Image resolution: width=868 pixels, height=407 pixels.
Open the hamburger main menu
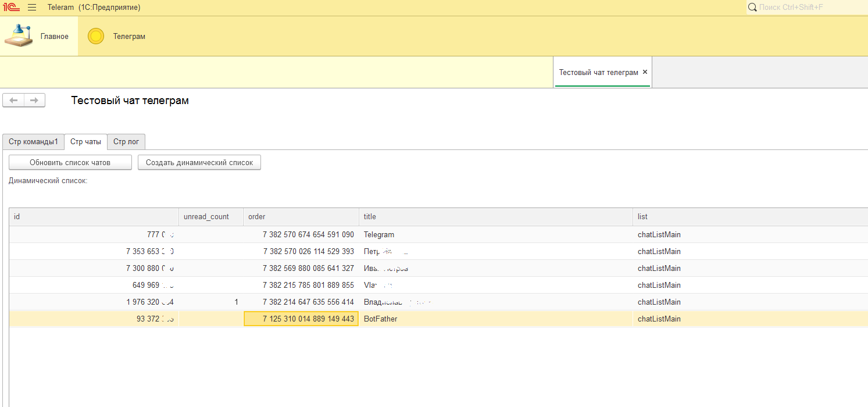pyautogui.click(x=32, y=8)
